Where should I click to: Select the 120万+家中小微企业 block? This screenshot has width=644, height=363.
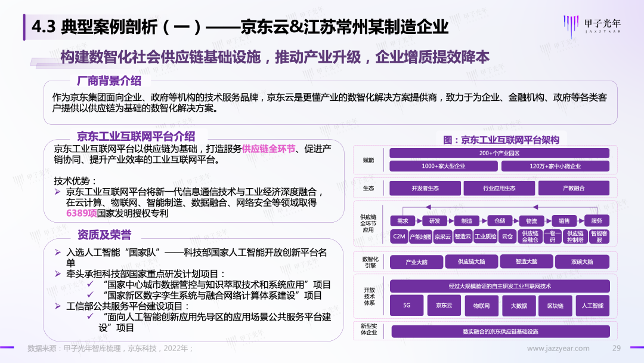(x=555, y=166)
